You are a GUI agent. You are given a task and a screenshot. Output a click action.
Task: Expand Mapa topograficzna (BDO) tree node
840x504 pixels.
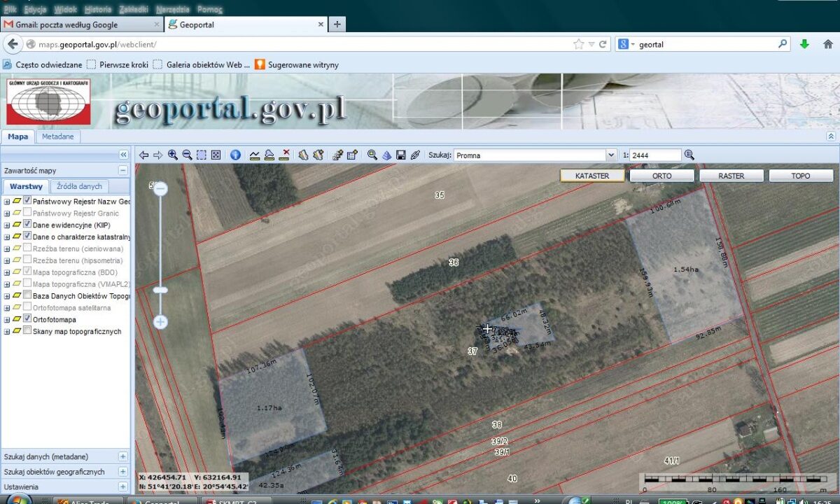[7, 272]
